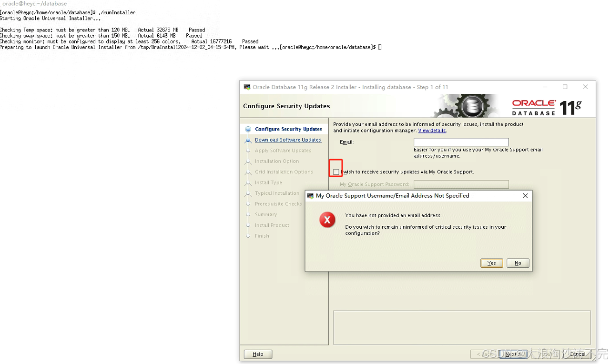Select Installation Option step
The image size is (610, 364).
[277, 161]
